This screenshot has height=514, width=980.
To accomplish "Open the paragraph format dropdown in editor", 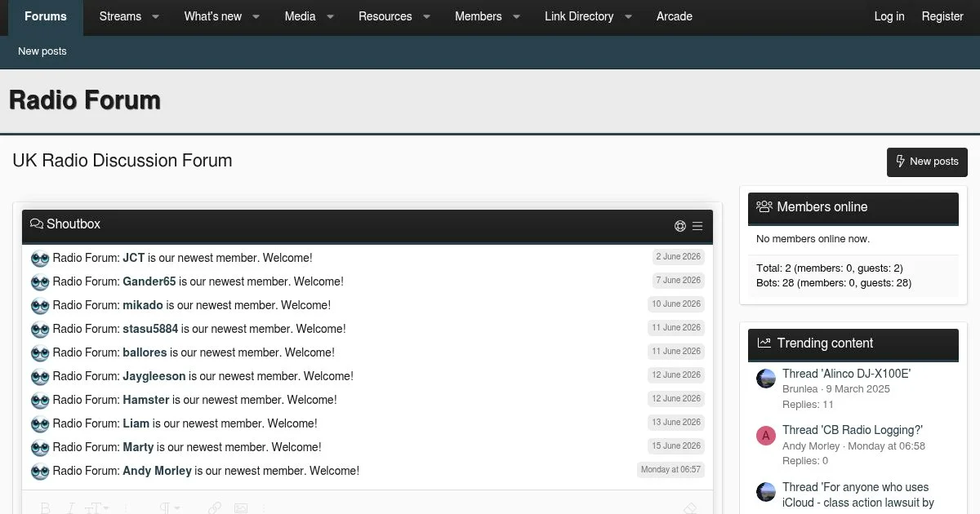I will (169, 508).
